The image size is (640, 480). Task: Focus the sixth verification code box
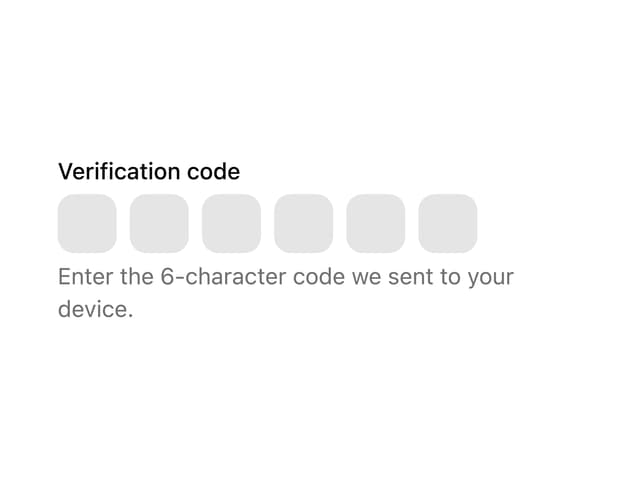[x=448, y=223]
